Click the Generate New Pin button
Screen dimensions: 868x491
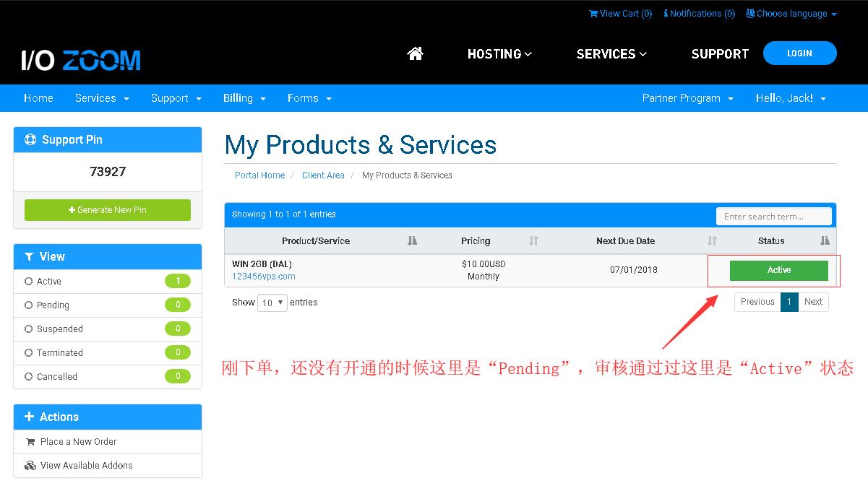107,209
